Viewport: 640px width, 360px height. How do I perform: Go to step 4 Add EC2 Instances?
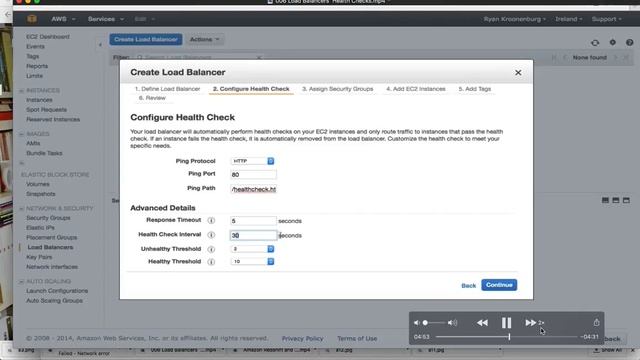(416, 89)
